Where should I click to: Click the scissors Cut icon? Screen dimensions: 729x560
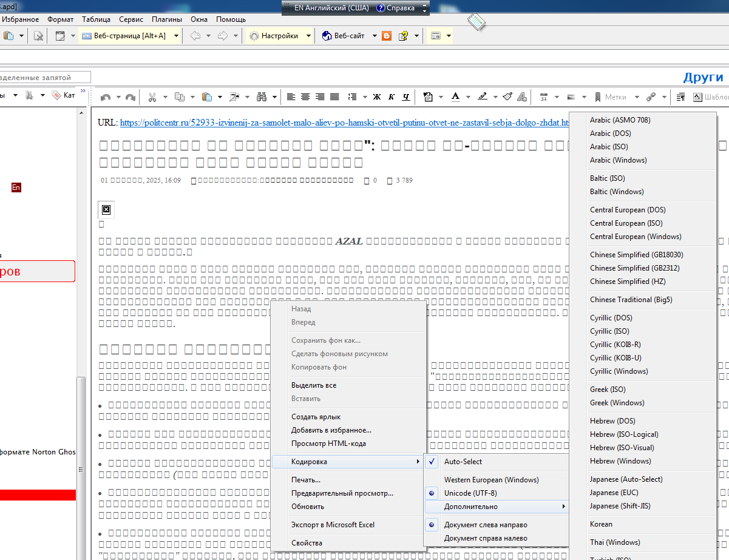(152, 96)
